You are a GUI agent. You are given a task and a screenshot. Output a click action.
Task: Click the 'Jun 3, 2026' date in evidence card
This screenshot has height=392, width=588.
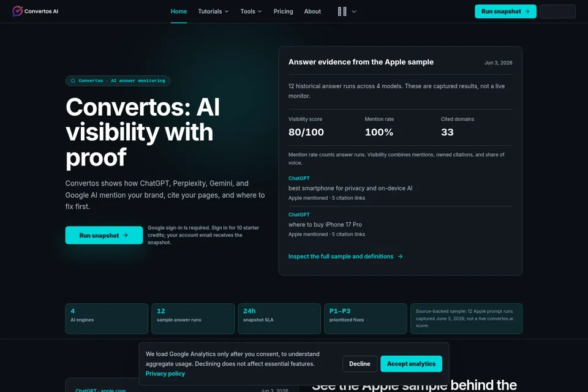coord(498,62)
